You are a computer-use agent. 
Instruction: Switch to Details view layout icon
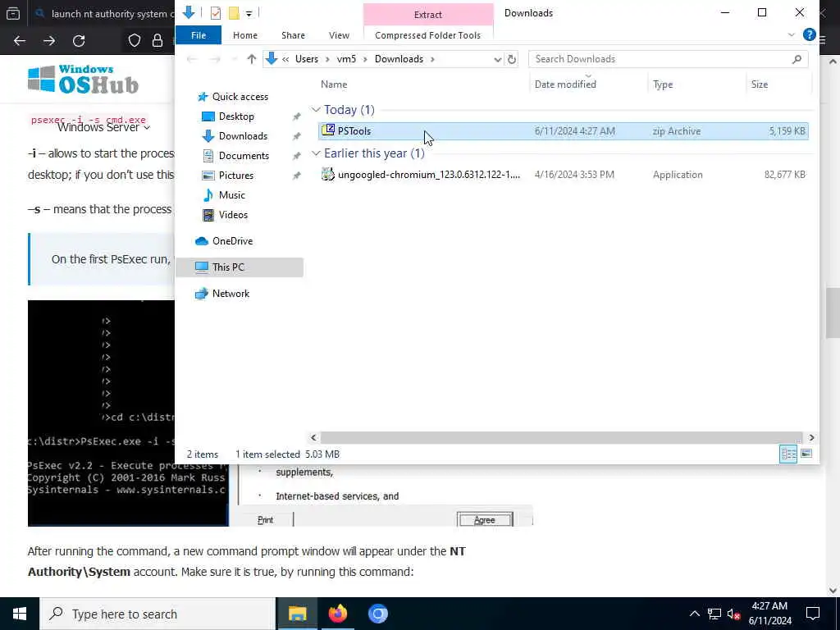tap(788, 454)
